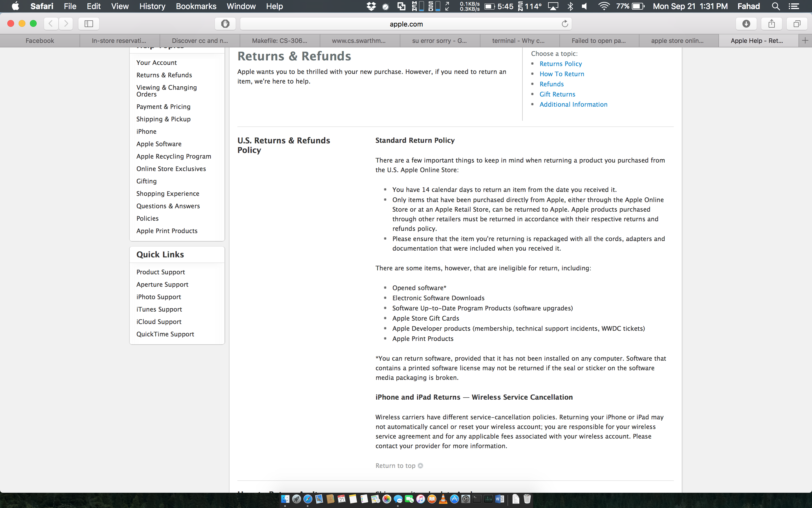This screenshot has width=812, height=508.
Task: Go forward with the Safari forward arrow
Action: pyautogui.click(x=66, y=23)
